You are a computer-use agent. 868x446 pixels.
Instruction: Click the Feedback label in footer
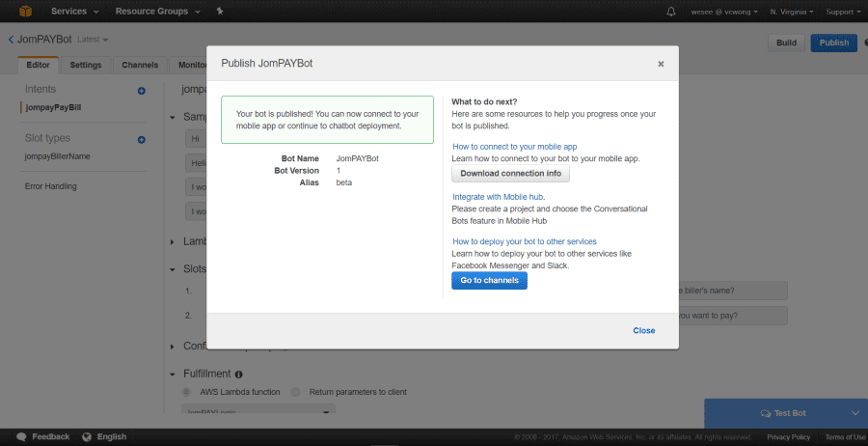(50, 436)
